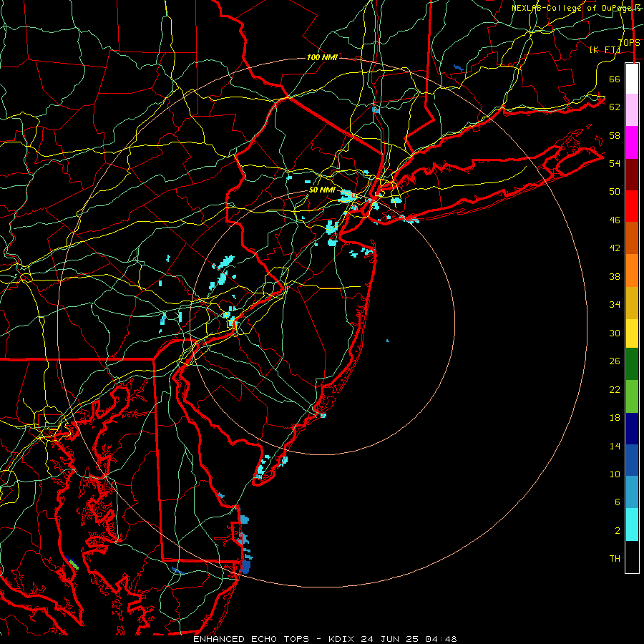Click the 'NEXLAB-College of DuPage' credit text
The width and height of the screenshot is (644, 644).
click(572, 8)
